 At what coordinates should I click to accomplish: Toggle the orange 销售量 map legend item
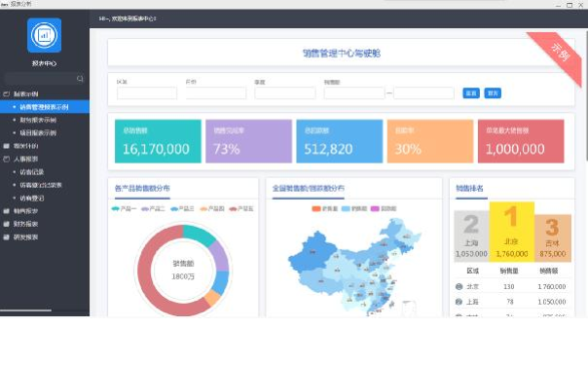[x=324, y=208]
